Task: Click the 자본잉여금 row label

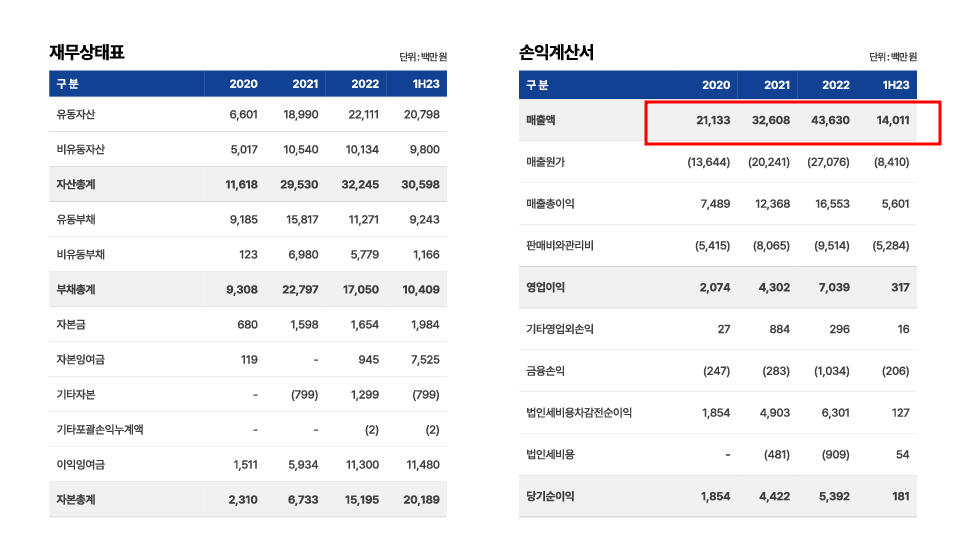Action: pos(81,359)
